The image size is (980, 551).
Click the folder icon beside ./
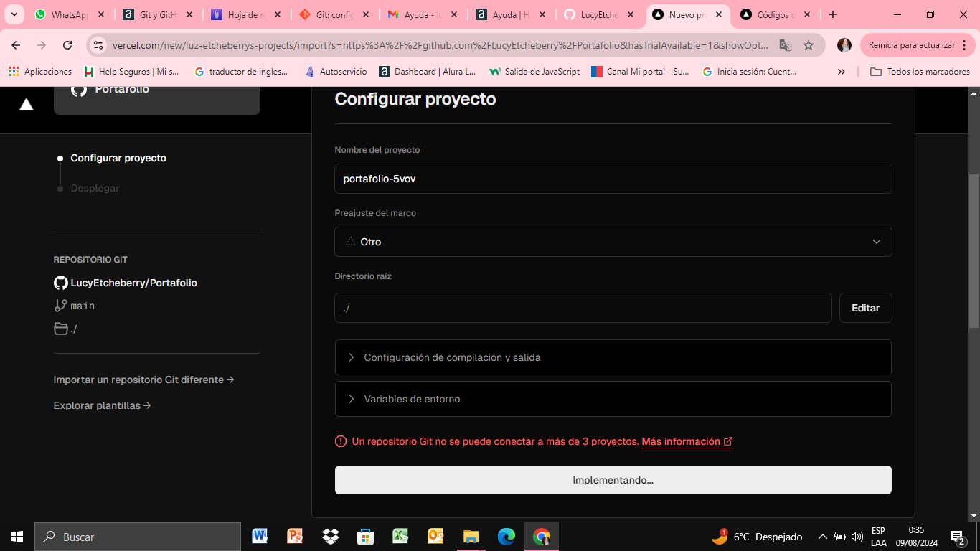[61, 329]
